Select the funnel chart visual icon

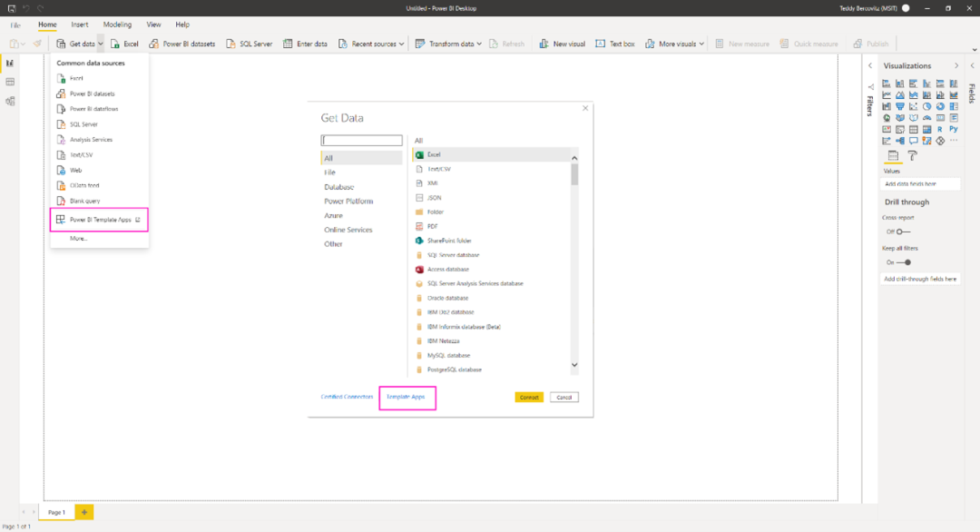coord(900,106)
